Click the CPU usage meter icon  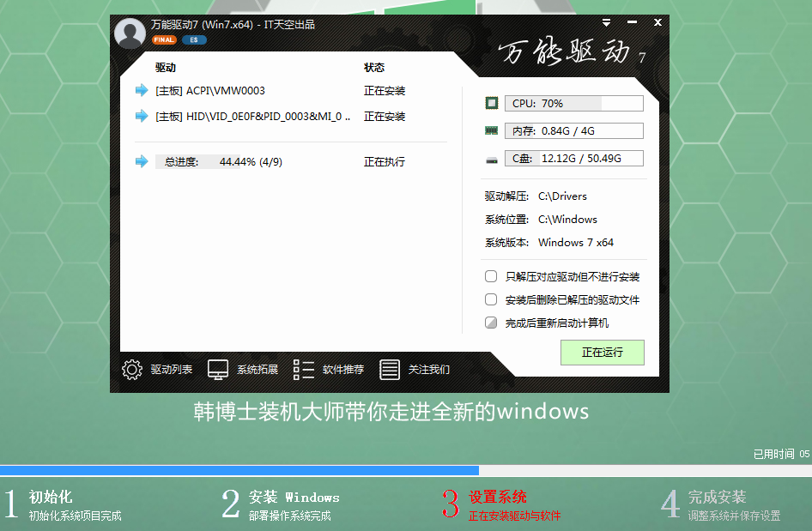492,102
